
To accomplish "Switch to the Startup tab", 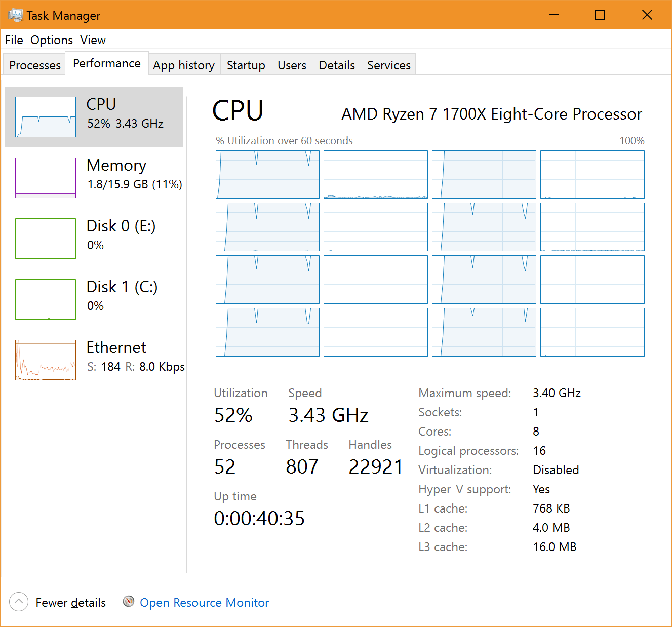I will pyautogui.click(x=246, y=65).
